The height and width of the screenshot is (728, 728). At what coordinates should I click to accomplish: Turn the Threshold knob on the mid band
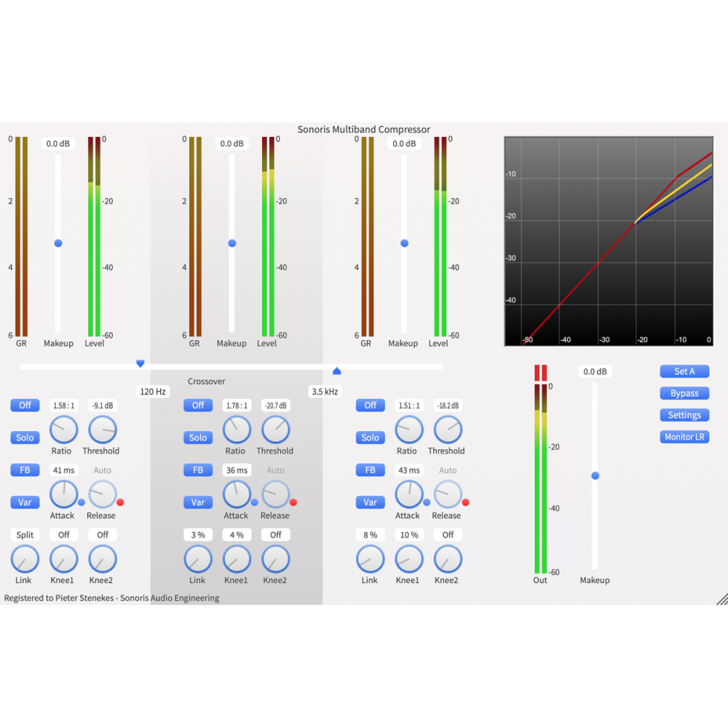(x=275, y=428)
